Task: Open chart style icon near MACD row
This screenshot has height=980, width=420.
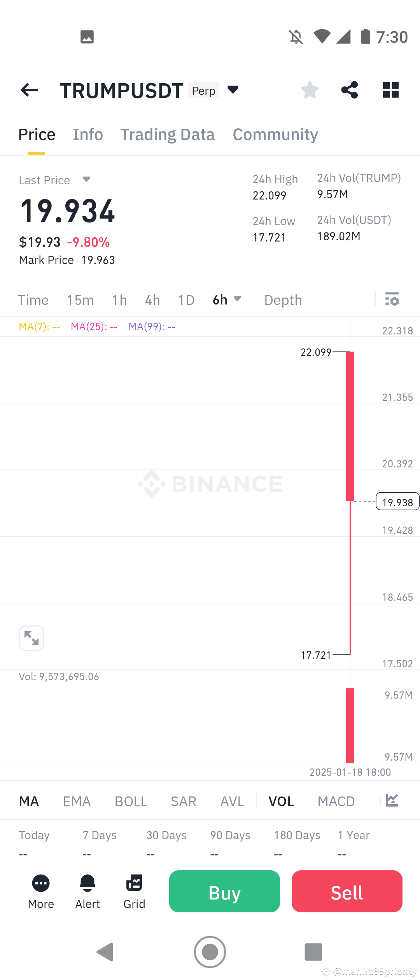Action: pos(392,800)
